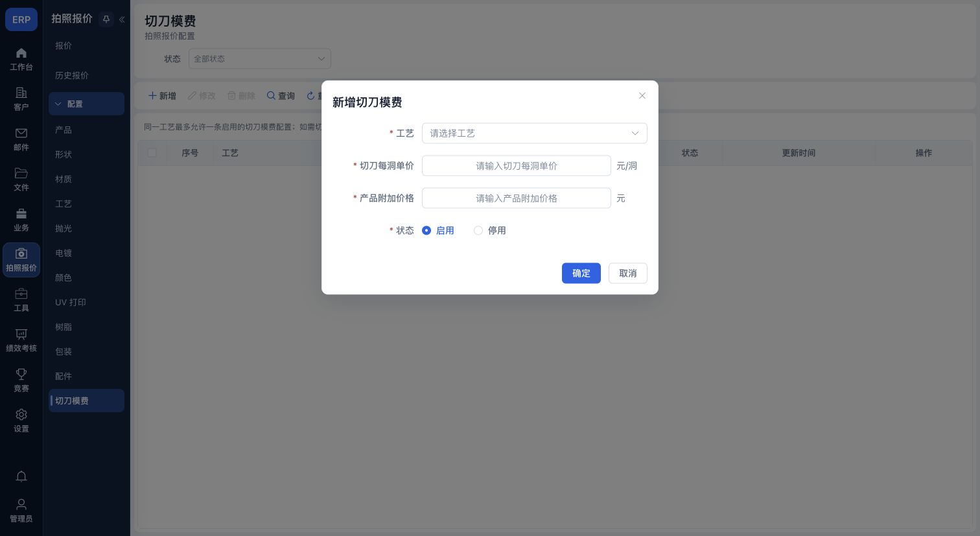The height and width of the screenshot is (536, 980).
Task: Confirm with the 确定 button
Action: (581, 274)
